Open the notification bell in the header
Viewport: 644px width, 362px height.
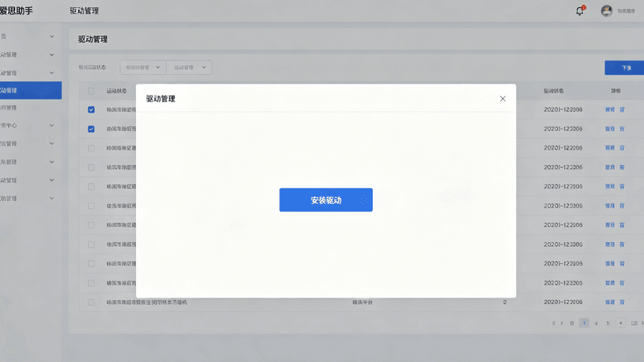(x=580, y=10)
